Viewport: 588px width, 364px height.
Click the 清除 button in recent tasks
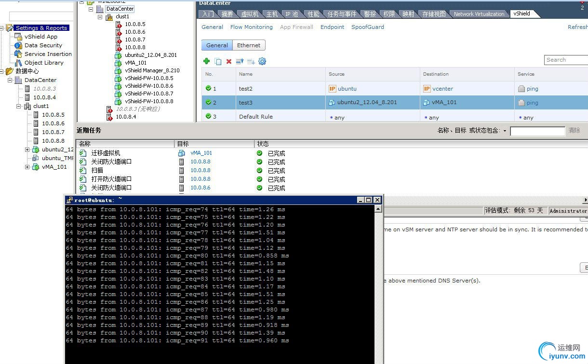575,131
